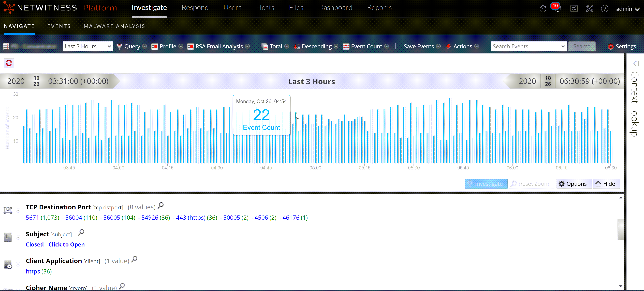The width and height of the screenshot is (644, 291).
Task: Switch to the Events tab
Action: (59, 26)
